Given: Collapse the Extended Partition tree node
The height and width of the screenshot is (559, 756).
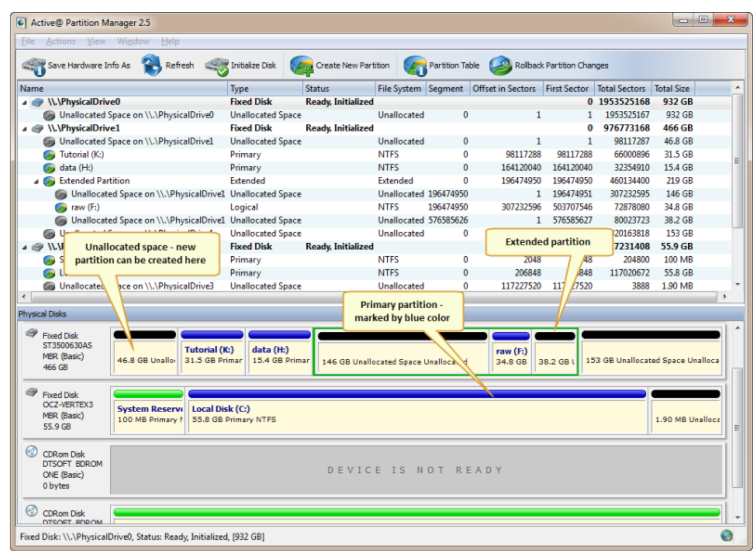Looking at the screenshot, I should coord(36,182).
